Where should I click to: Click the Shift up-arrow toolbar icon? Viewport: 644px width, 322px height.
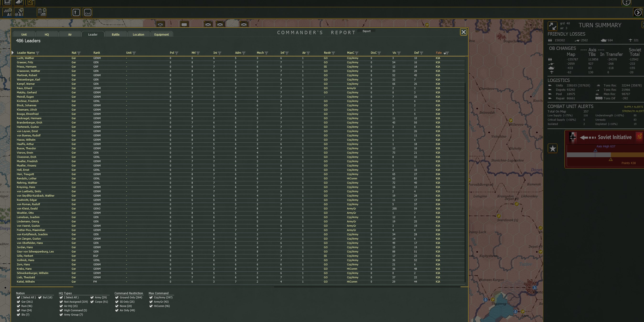click(x=76, y=12)
